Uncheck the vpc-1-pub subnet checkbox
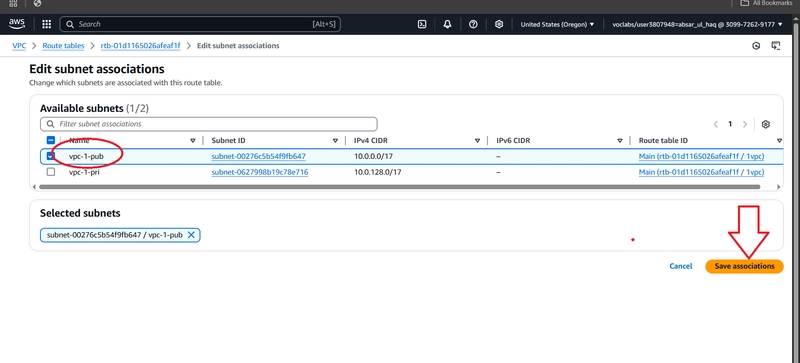This screenshot has width=800, height=363. 51,156
